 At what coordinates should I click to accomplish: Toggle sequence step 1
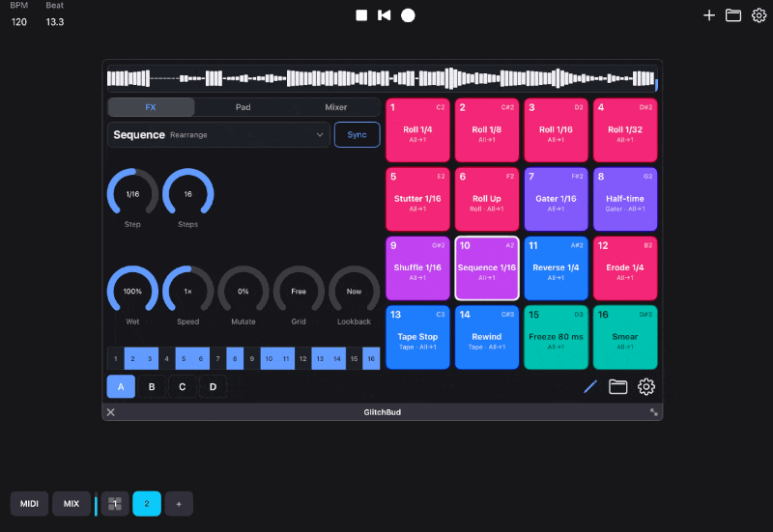116,358
